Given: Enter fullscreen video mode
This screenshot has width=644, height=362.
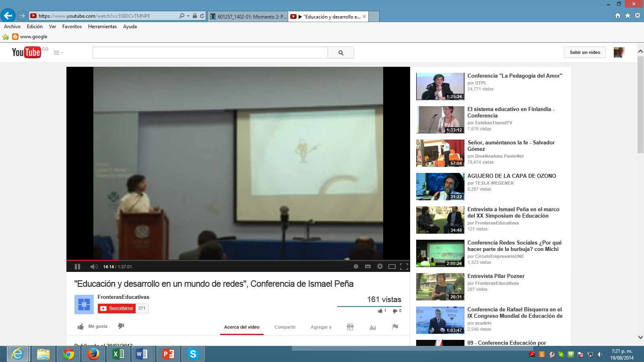Looking at the screenshot, I should [x=404, y=266].
